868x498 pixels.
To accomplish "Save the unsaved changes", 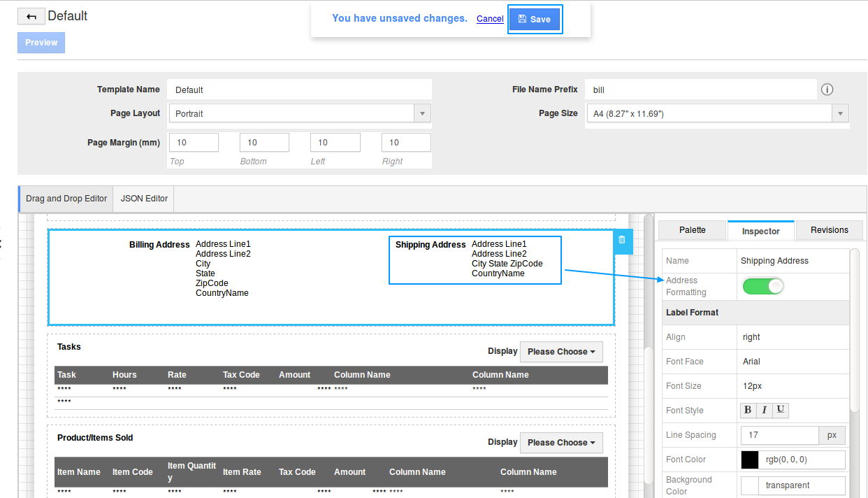I will coord(535,20).
